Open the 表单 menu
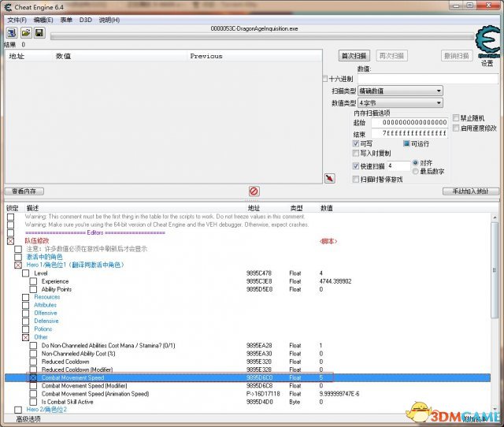 [66, 20]
